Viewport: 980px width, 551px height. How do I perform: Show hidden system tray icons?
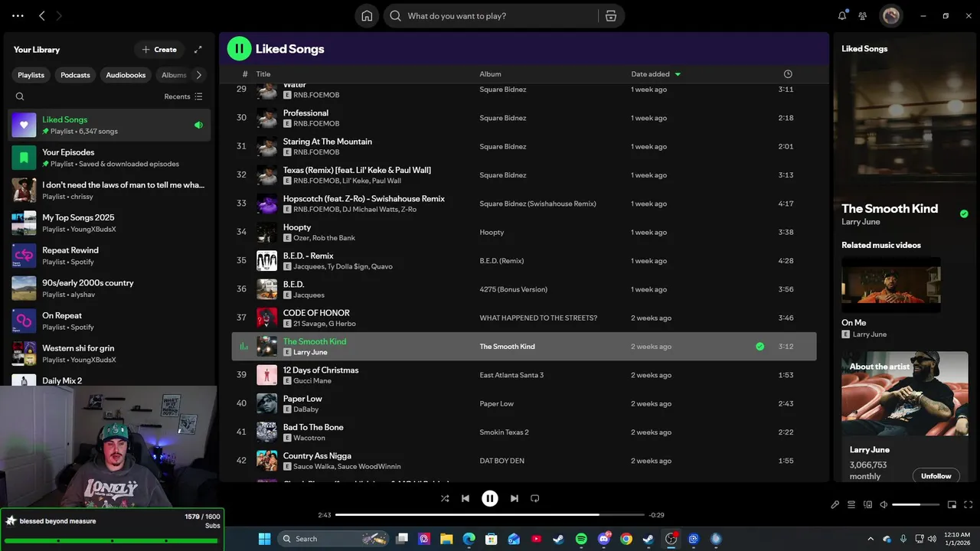click(x=870, y=539)
